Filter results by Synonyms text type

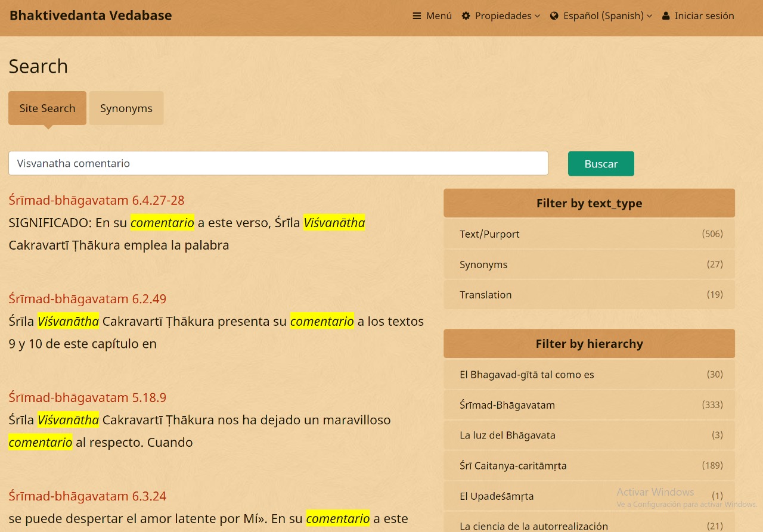point(483,265)
